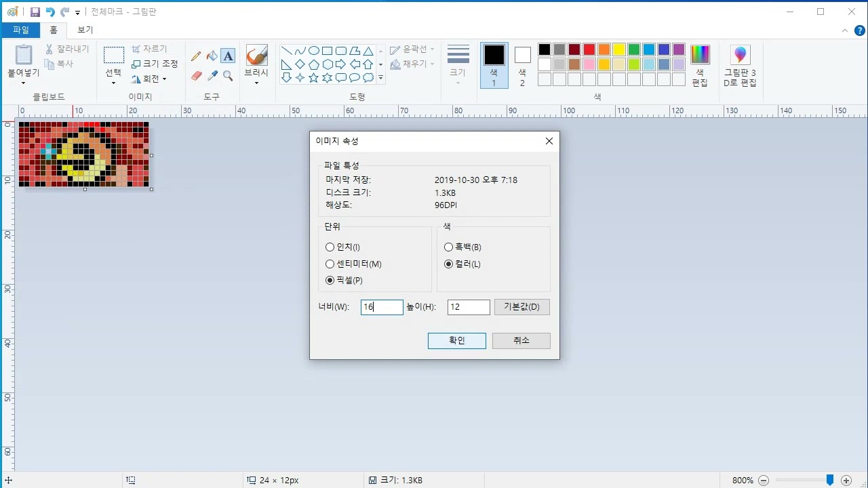Click the rectangular Select tool icon
The height and width of the screenshot is (488, 868).
113,56
